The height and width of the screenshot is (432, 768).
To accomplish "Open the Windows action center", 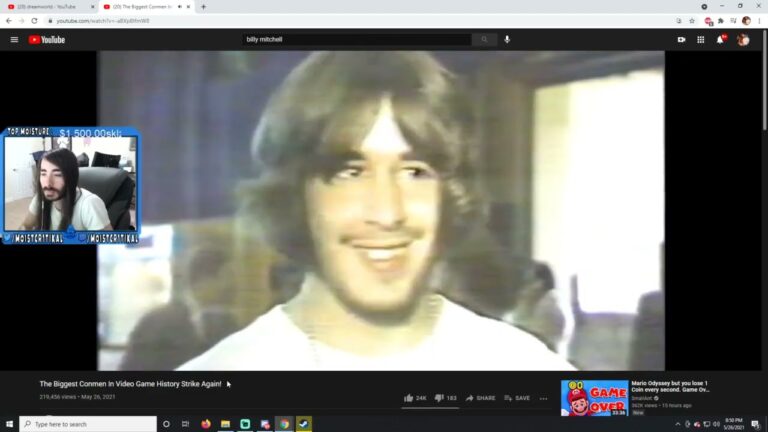I will pyautogui.click(x=755, y=424).
